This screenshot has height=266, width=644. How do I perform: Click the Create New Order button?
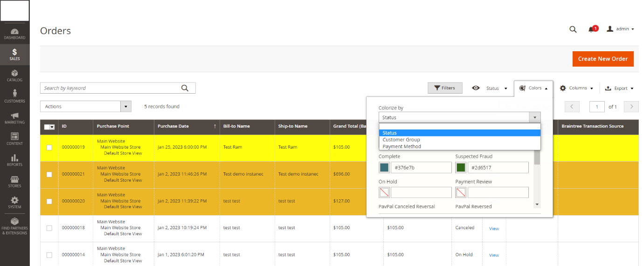point(602,59)
